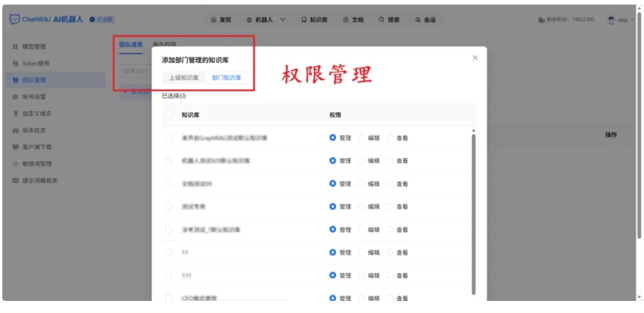Click the 提示词模板库 sidebar icon

16,181
